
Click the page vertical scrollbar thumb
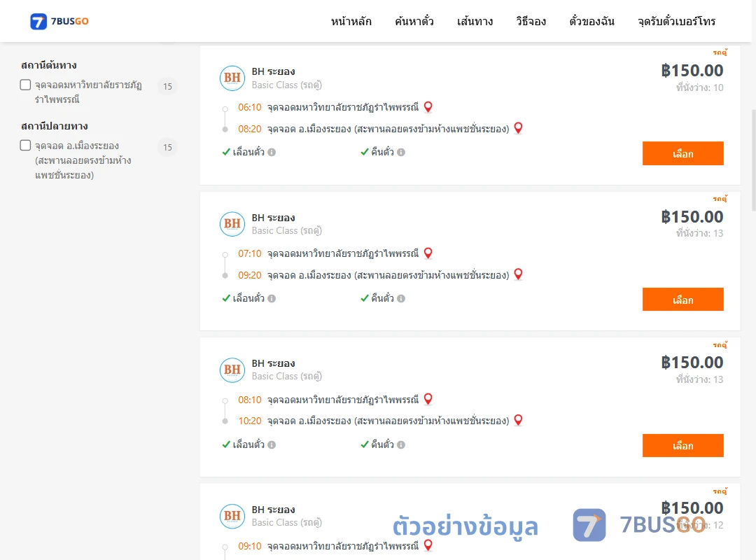coord(754,160)
